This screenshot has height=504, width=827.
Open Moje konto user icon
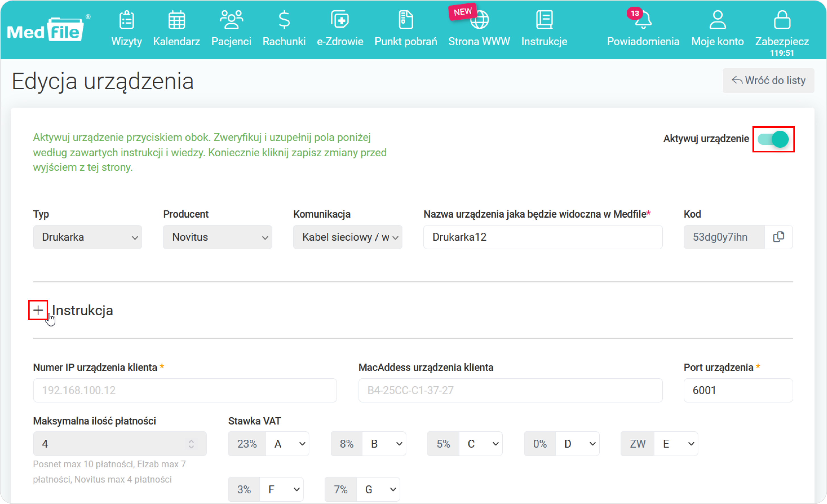coord(718,19)
